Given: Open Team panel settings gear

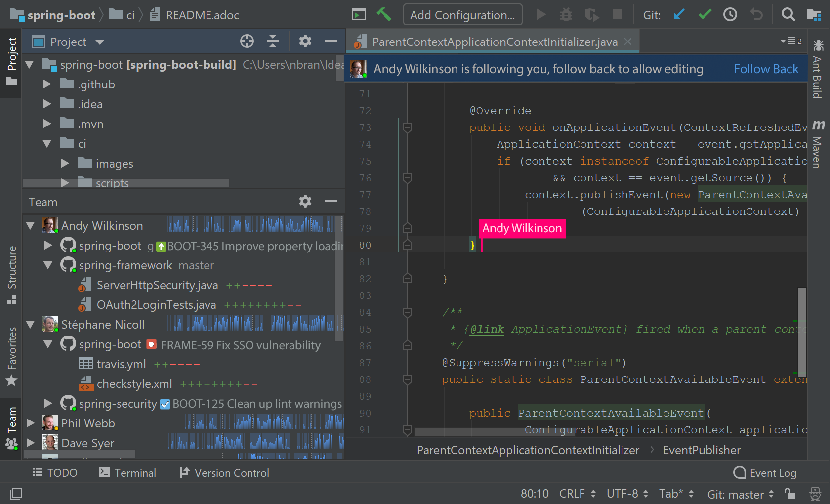Looking at the screenshot, I should point(305,201).
